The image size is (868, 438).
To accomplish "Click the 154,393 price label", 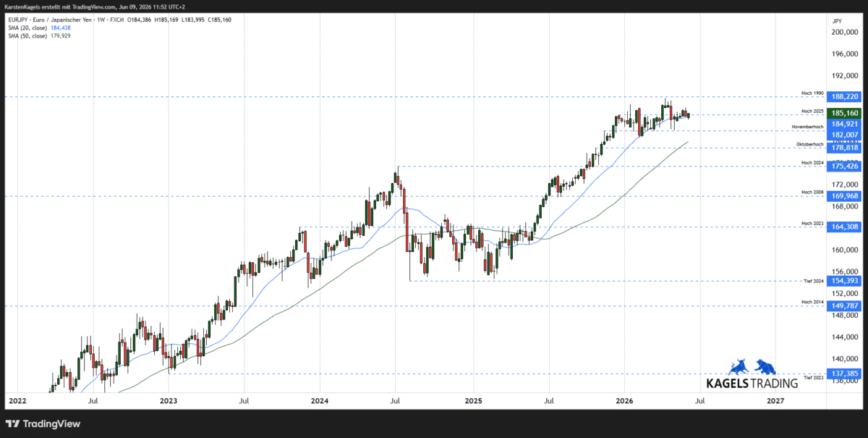I will (845, 281).
